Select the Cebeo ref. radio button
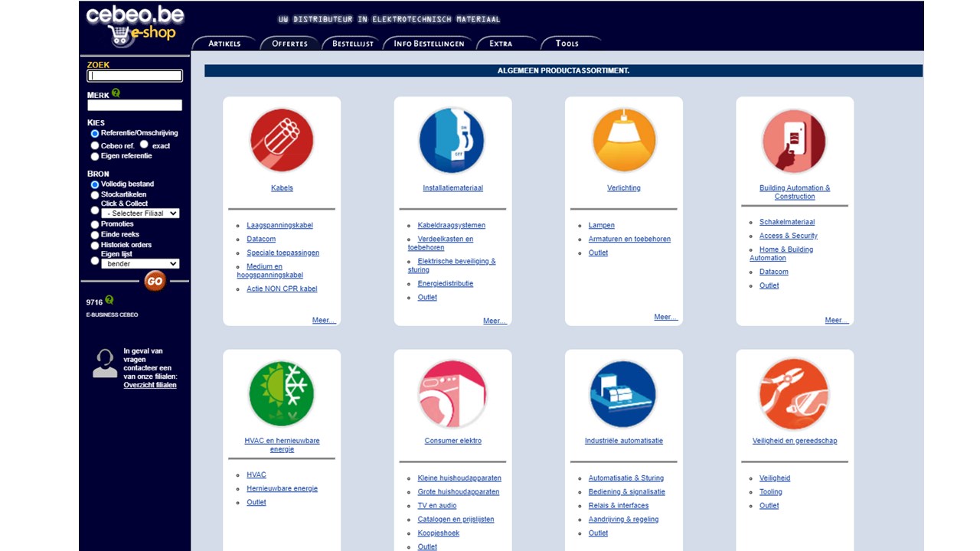Image resolution: width=980 pixels, height=551 pixels. pos(95,145)
